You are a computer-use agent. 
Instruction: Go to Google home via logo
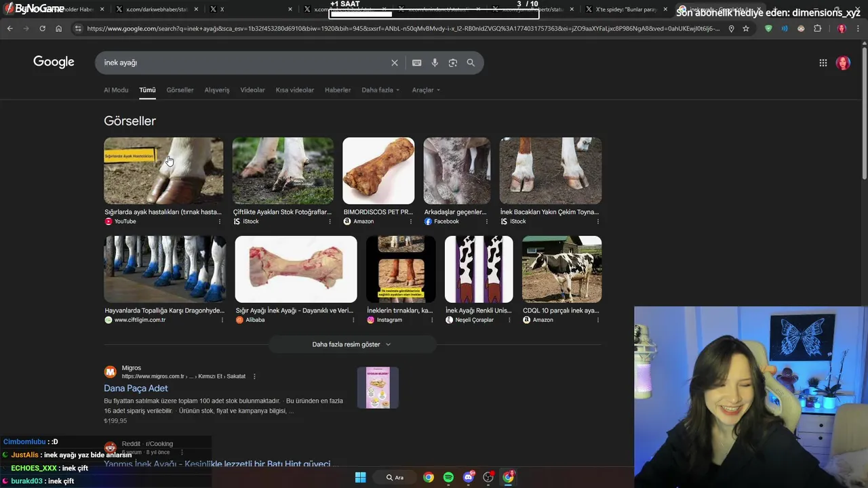[x=54, y=62]
